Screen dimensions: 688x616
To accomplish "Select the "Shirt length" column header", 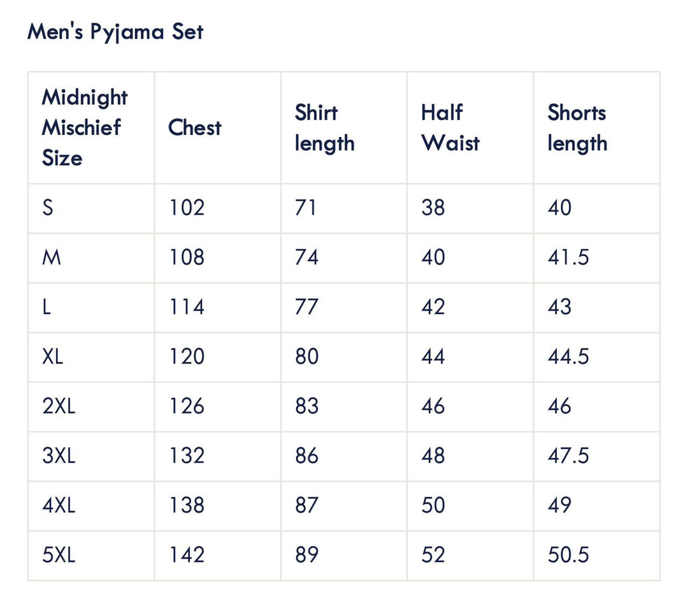I will click(324, 127).
